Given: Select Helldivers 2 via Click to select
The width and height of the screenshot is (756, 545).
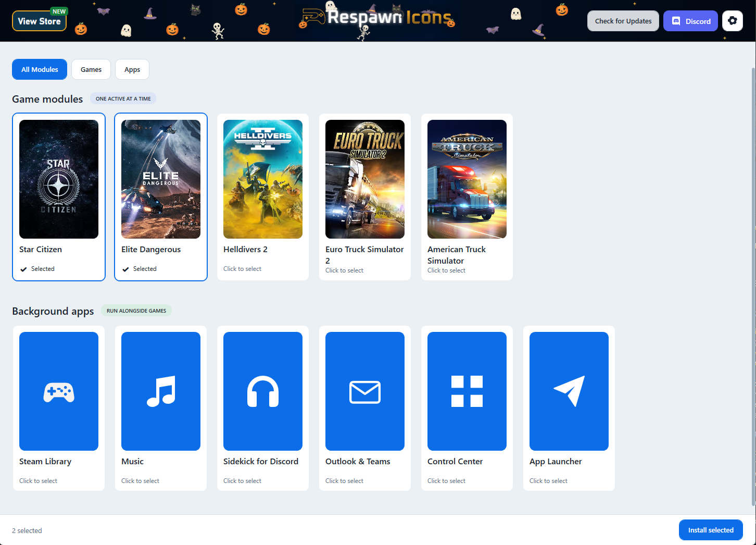Looking at the screenshot, I should (242, 269).
